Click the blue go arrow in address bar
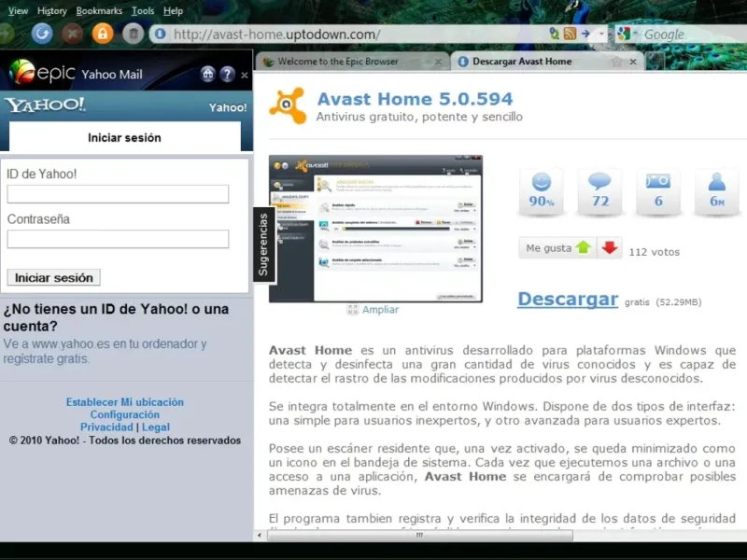This screenshot has width=747, height=560. pos(586,34)
